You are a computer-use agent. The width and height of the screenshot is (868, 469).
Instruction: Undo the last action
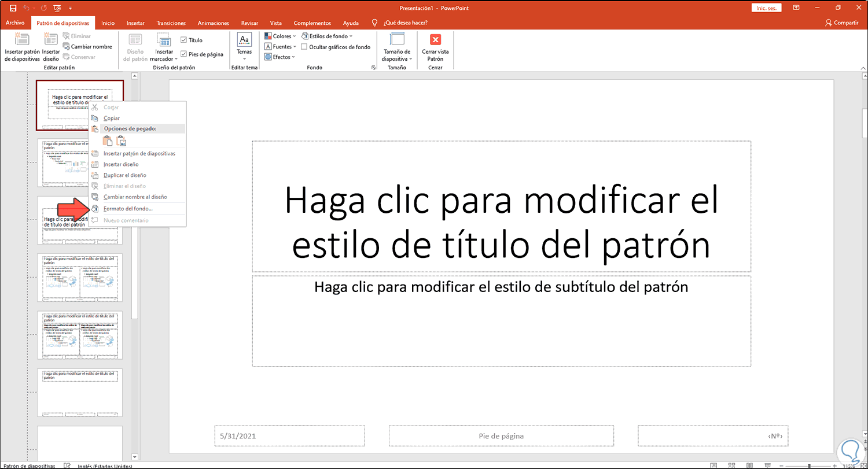click(27, 8)
